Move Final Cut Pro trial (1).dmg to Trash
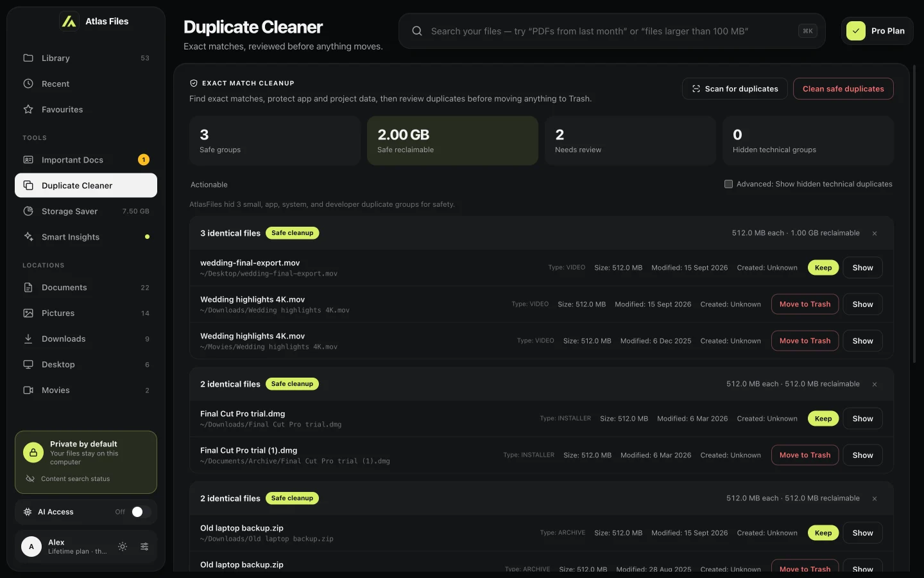The height and width of the screenshot is (578, 924). 805,455
